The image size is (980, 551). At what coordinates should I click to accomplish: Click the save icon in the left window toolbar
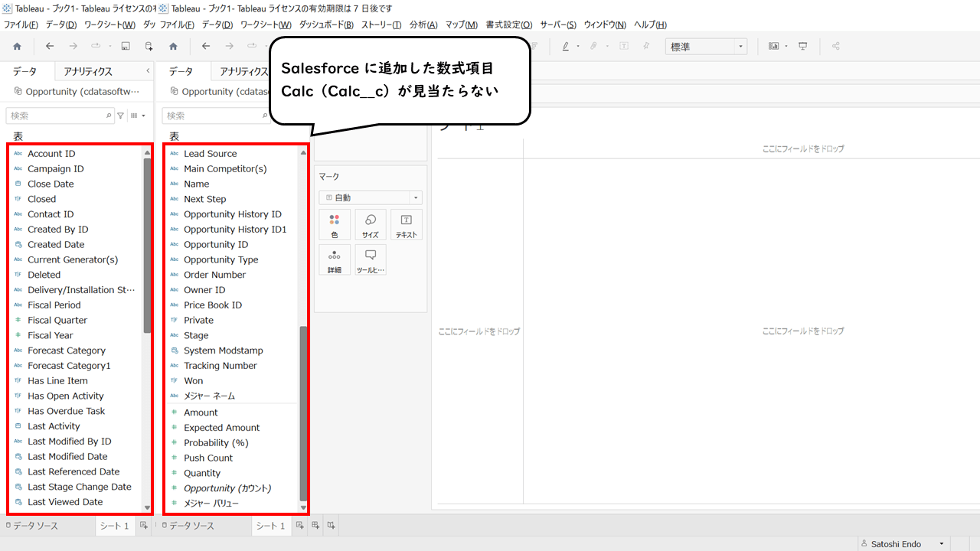click(126, 46)
